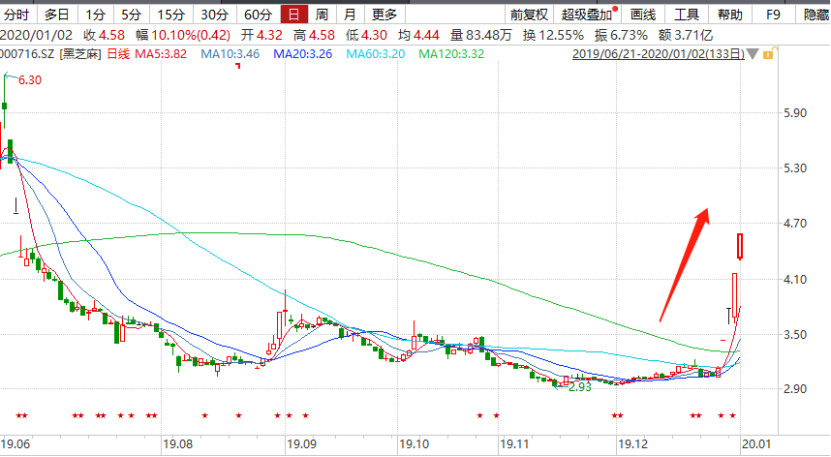Screen dimensions: 831x457
Task: Select the 日 daily K-line tab
Action: coord(294,14)
